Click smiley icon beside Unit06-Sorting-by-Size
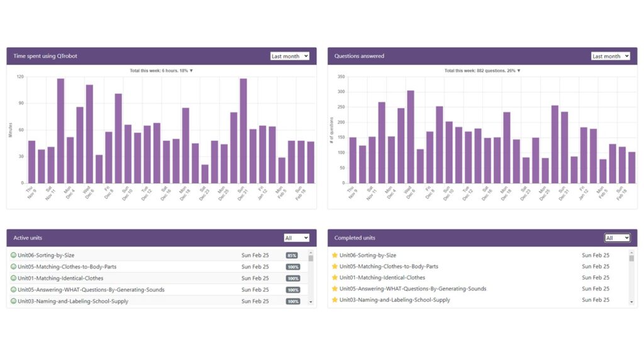The image size is (644, 362). [x=13, y=255]
